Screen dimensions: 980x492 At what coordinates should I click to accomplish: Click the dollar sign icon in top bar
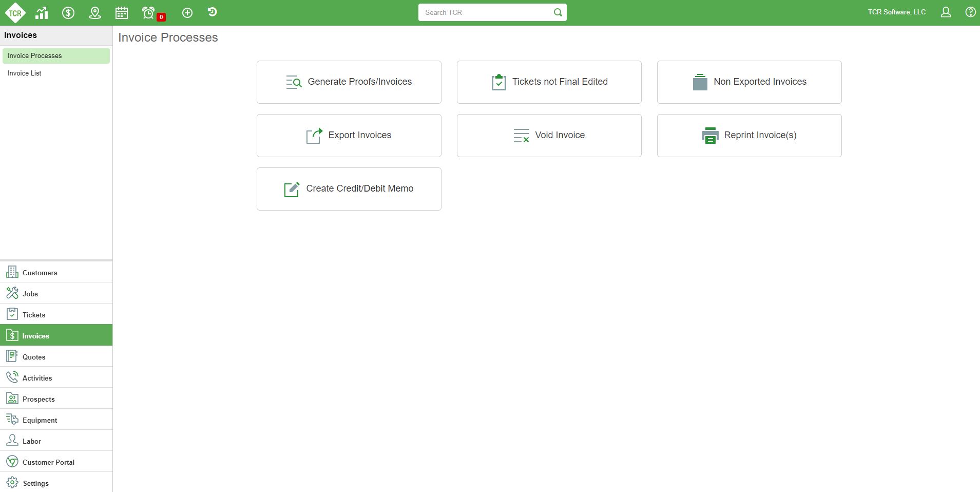(x=68, y=13)
